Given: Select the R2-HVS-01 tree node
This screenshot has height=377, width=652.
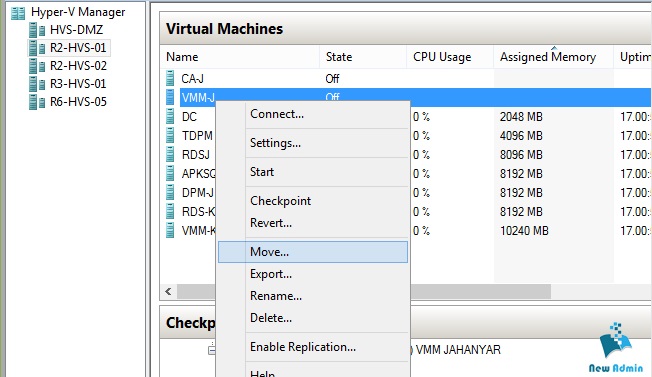Looking at the screenshot, I should [x=69, y=48].
